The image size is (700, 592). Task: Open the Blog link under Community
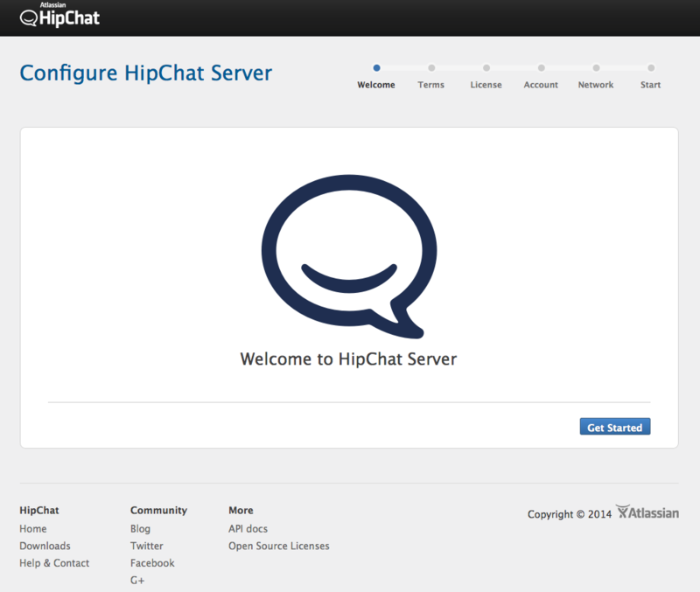point(140,529)
